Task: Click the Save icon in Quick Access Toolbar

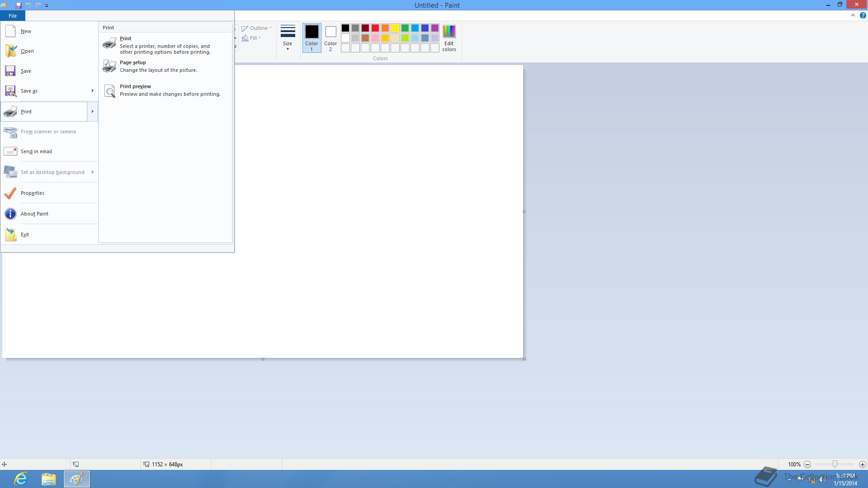Action: pos(19,5)
